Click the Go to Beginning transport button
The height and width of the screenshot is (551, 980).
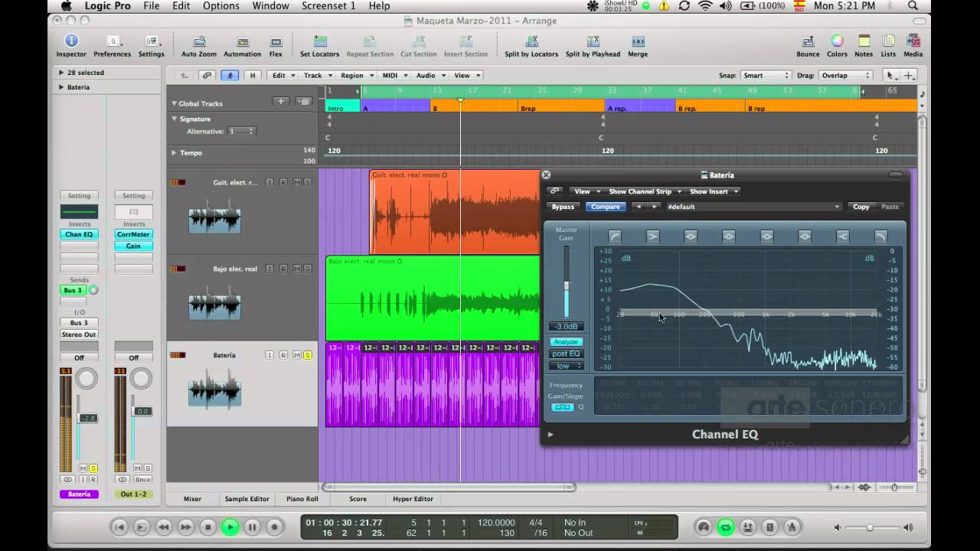[x=119, y=527]
